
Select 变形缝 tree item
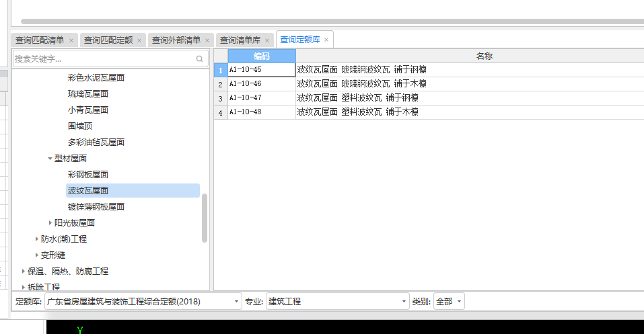click(x=53, y=255)
